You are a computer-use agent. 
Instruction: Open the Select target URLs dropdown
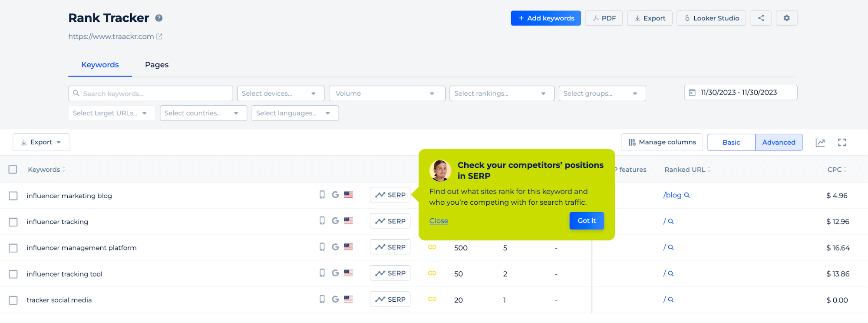point(112,113)
